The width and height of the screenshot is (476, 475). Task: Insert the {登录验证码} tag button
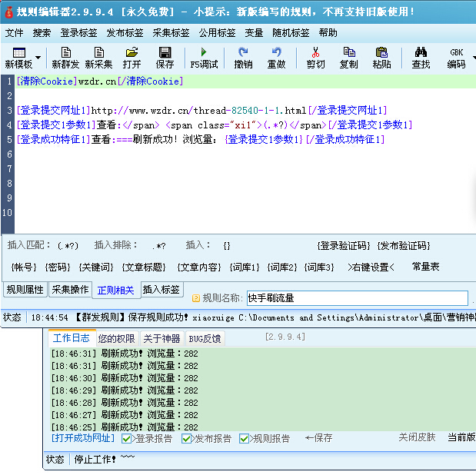point(343,245)
